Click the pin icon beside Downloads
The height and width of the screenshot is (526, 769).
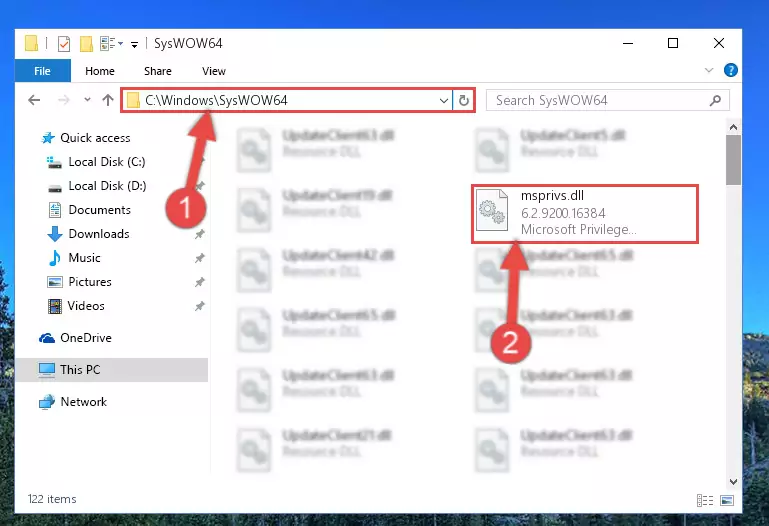pos(199,234)
